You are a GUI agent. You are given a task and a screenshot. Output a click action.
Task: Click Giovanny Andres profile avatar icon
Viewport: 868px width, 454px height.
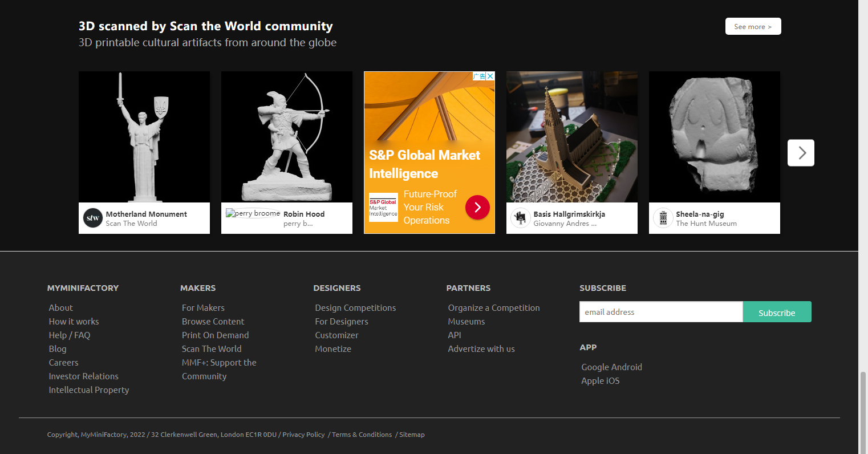tap(520, 218)
